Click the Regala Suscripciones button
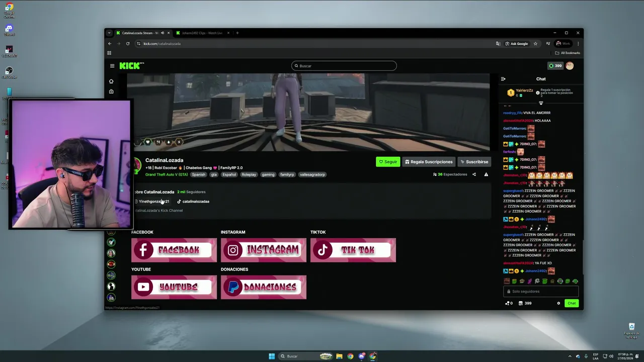The height and width of the screenshot is (362, 644). [429, 162]
